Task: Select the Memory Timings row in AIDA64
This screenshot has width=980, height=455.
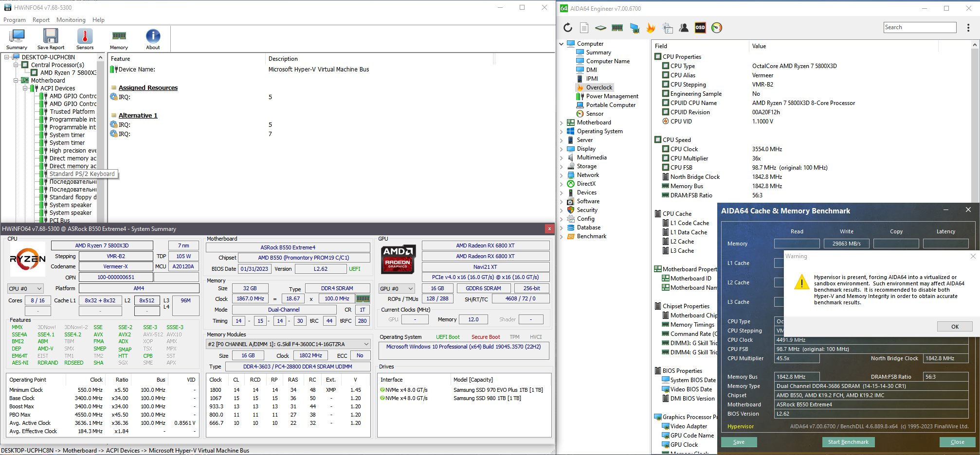Action: [692, 325]
